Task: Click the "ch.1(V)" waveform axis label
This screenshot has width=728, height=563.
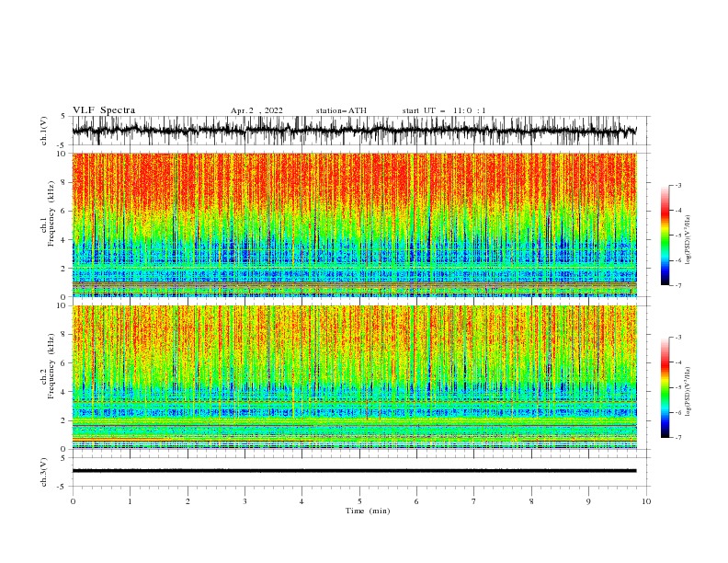Action: 44,131
